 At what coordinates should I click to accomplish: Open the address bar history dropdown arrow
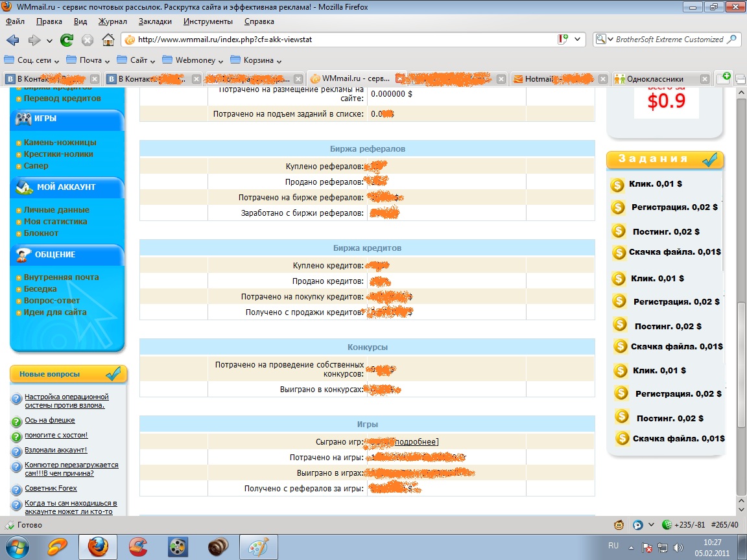coord(577,40)
